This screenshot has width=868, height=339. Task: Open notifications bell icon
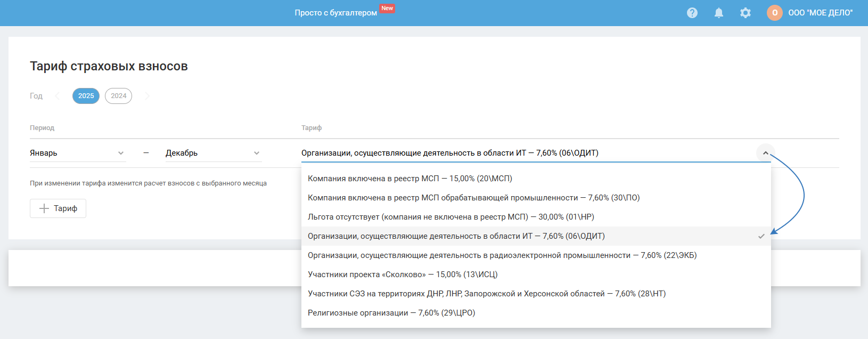(x=719, y=13)
